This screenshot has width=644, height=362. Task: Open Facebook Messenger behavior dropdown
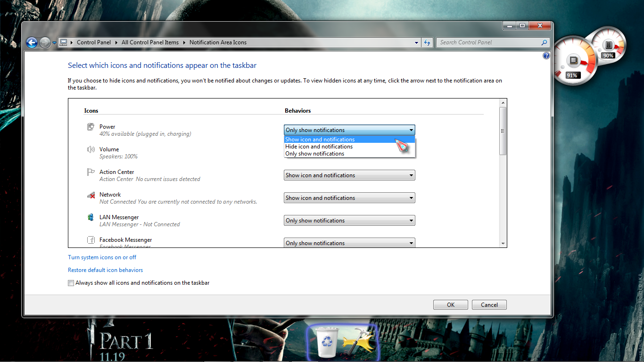349,243
